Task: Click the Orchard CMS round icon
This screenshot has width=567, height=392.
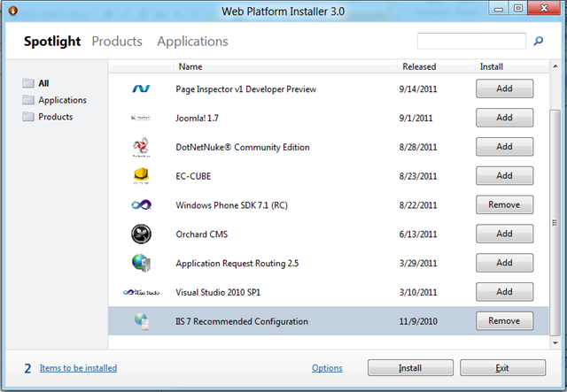Action: click(141, 234)
